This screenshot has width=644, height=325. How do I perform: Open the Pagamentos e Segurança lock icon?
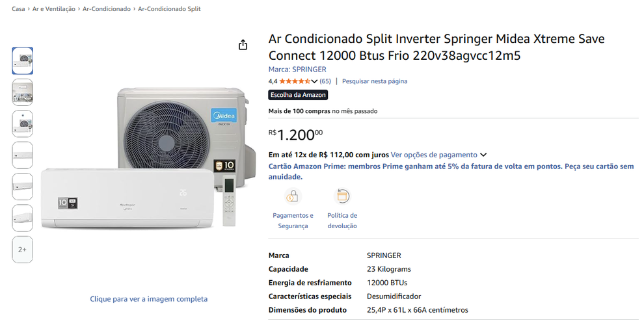coord(293,196)
